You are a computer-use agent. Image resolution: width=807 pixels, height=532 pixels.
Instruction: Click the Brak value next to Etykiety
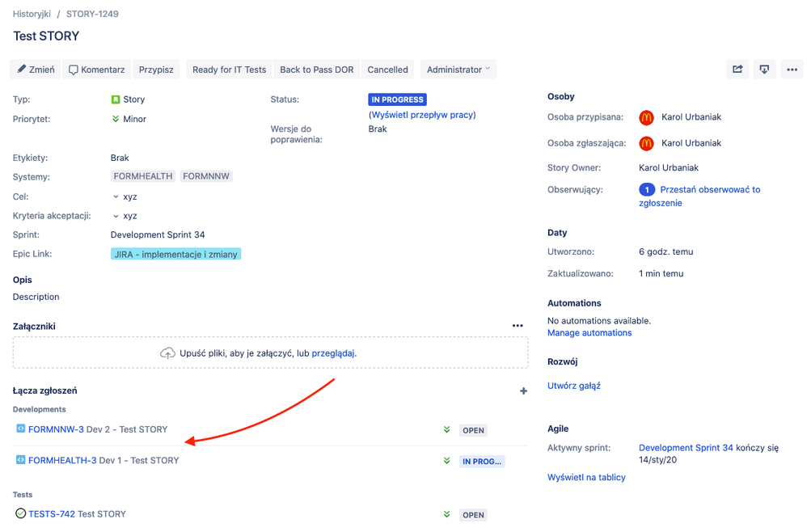click(x=120, y=158)
